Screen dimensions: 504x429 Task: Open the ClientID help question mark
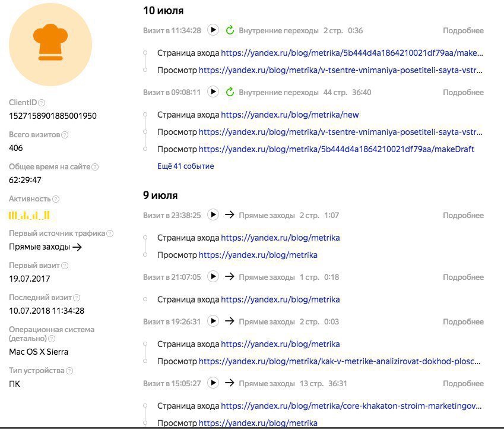point(42,103)
